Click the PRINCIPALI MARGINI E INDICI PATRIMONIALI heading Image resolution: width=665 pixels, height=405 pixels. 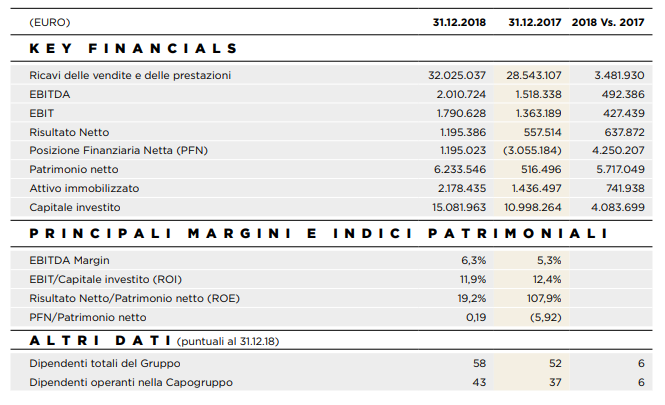pyautogui.click(x=318, y=233)
